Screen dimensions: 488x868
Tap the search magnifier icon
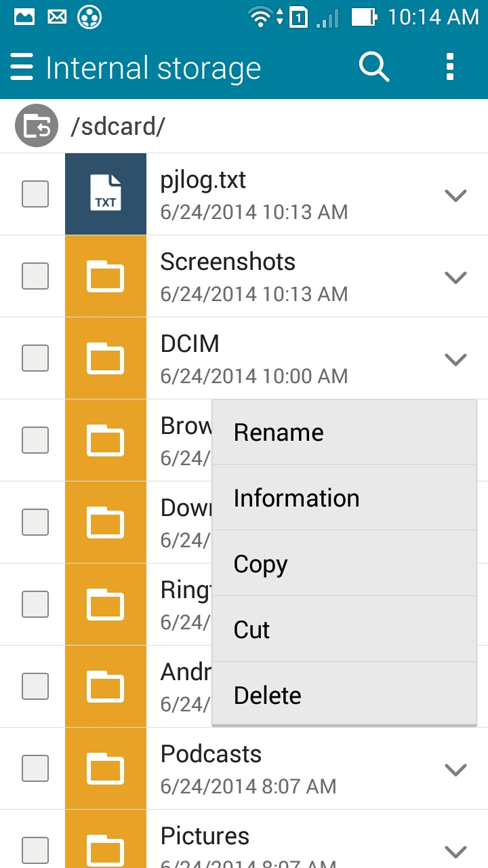point(373,67)
